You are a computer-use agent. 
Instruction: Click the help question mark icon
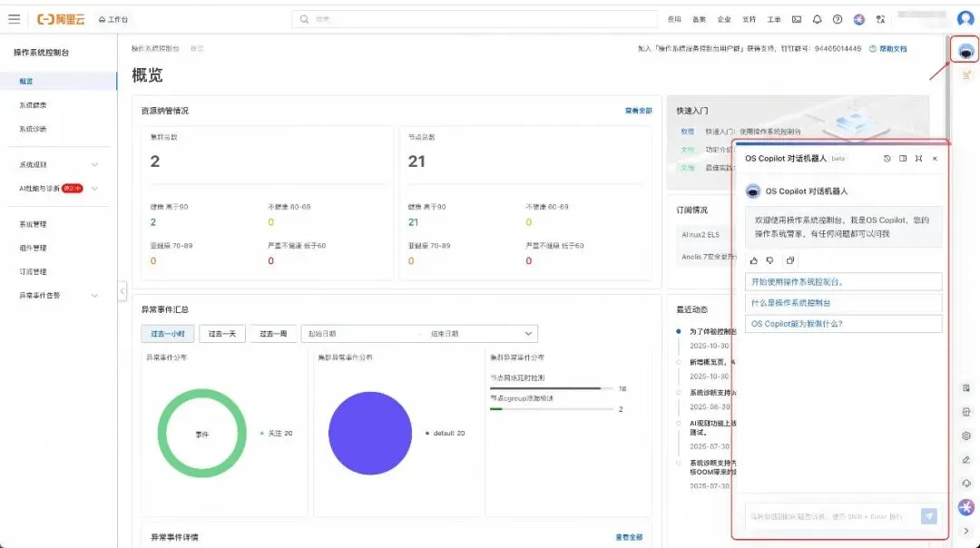838,19
